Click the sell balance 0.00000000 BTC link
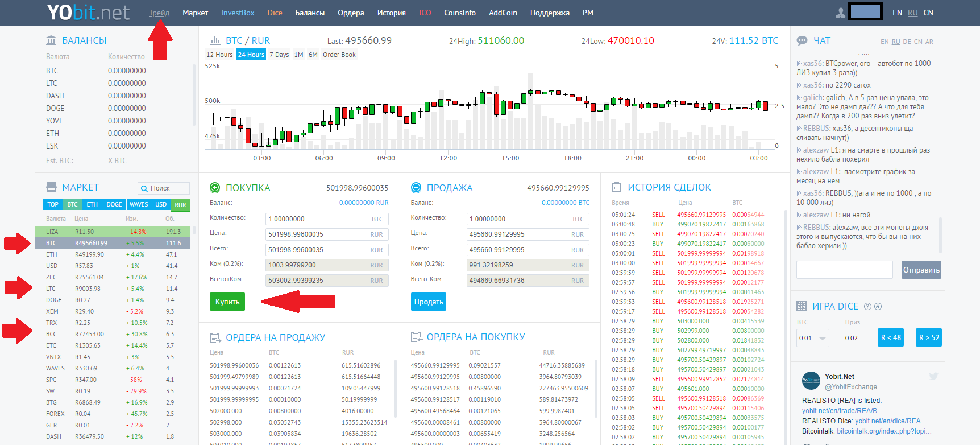The width and height of the screenshot is (980, 445). 566,203
